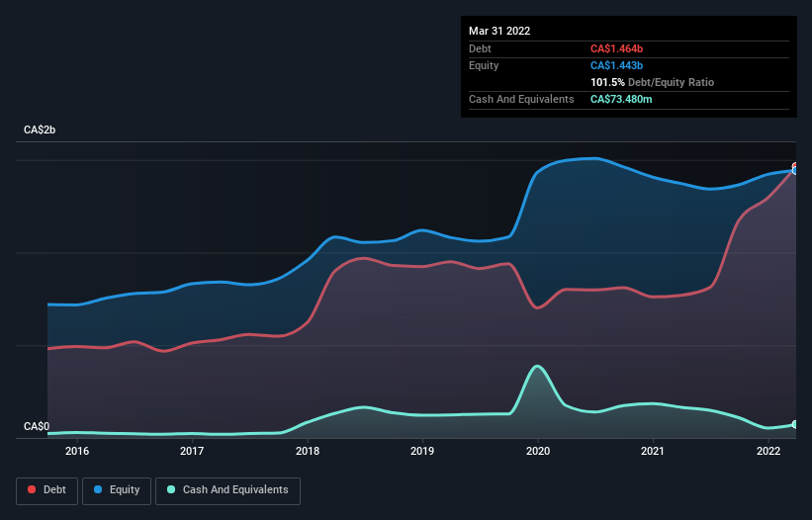Click the CA$2b y-axis label
The height and width of the screenshot is (520, 812).
pyautogui.click(x=40, y=130)
